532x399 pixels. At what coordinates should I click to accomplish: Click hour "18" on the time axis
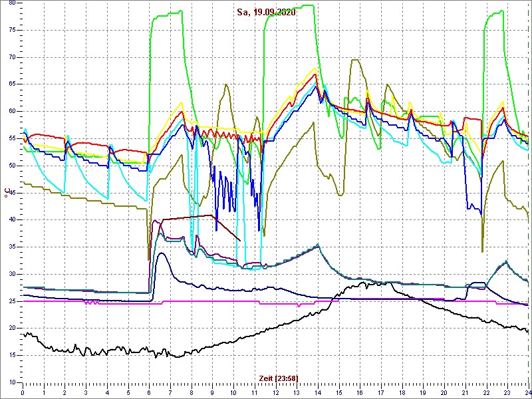(402, 392)
